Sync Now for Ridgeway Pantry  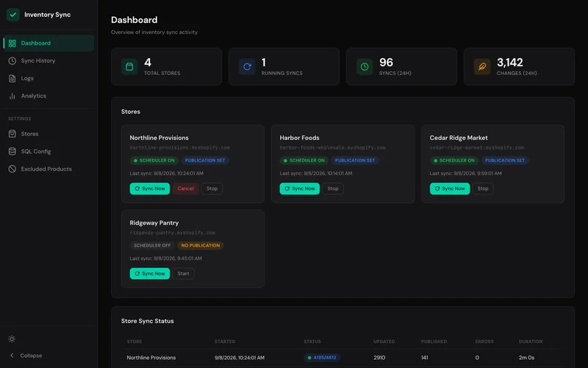pos(150,273)
